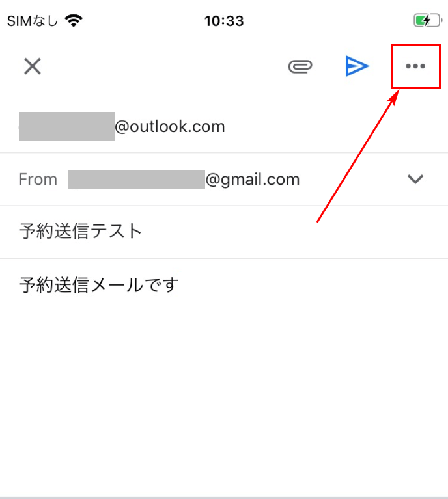Tap the Wi-Fi status icon
This screenshot has height=499, width=448.
[74, 21]
